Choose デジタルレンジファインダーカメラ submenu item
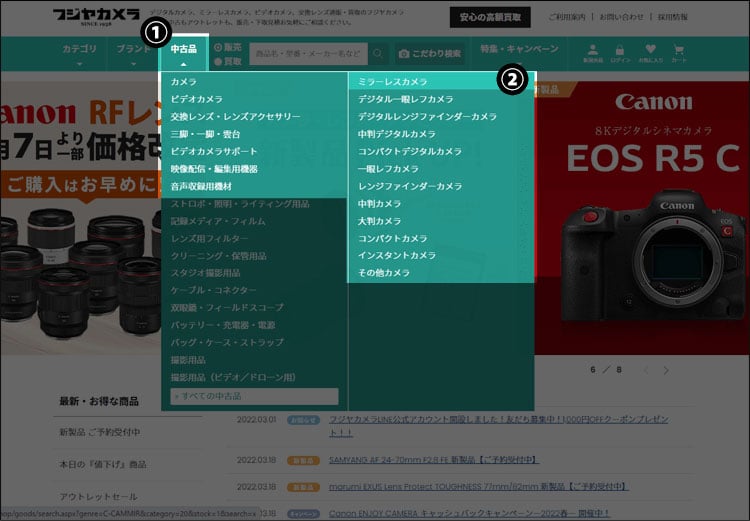Screen dimensions: 750x521 (427, 116)
